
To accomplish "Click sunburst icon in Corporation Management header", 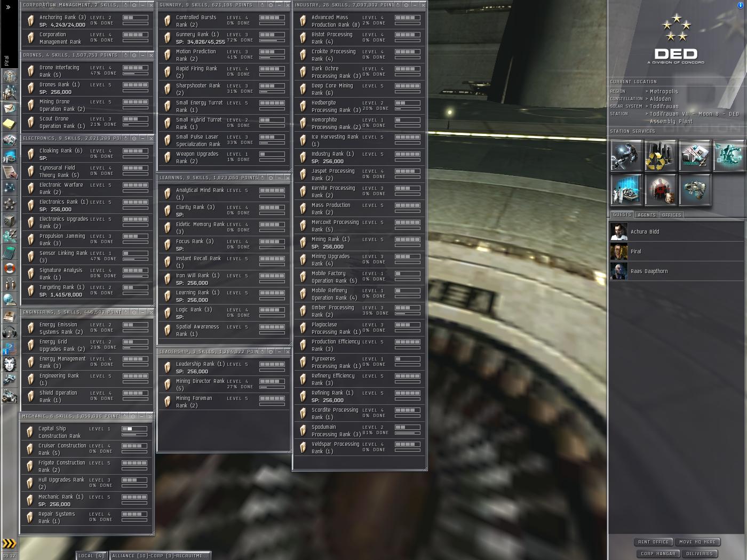I will 126,5.
